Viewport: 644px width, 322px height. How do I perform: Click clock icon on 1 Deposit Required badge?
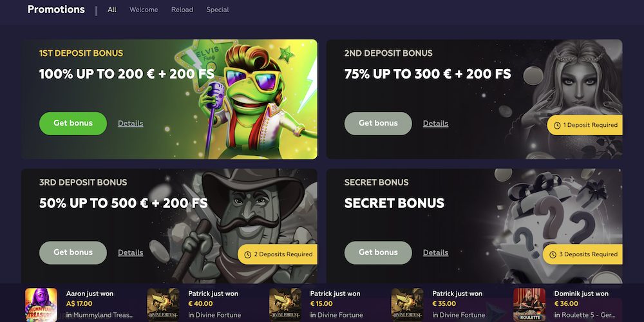[x=557, y=126]
